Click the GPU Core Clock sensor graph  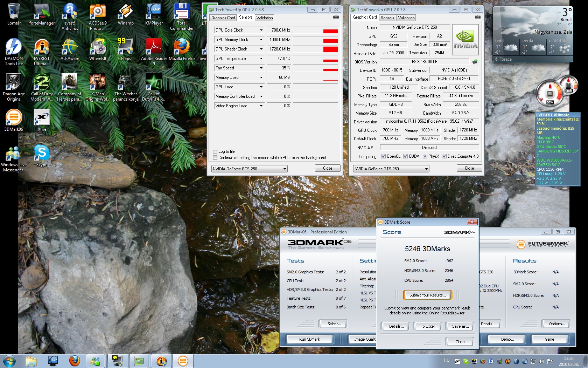(316, 30)
